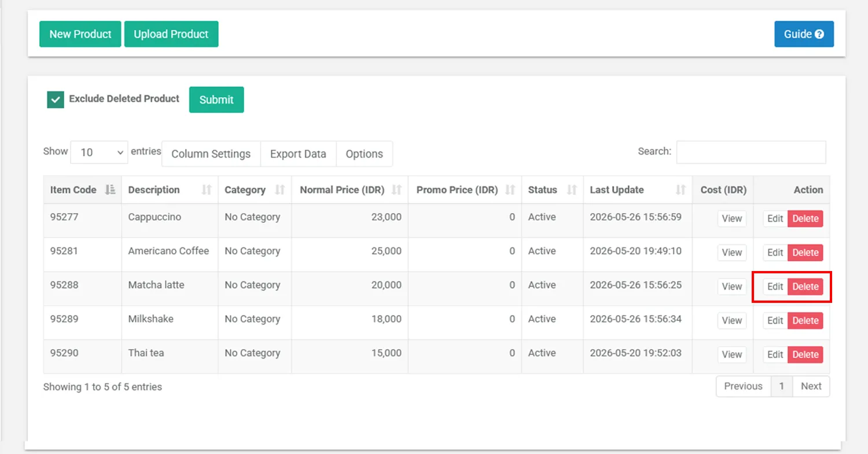868x454 pixels.
Task: View cost for Milkshake
Action: [x=732, y=321]
